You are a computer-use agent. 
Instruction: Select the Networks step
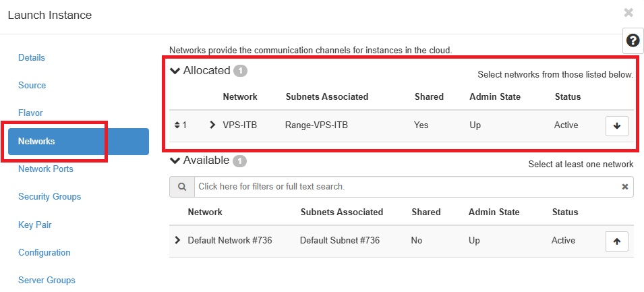click(78, 141)
